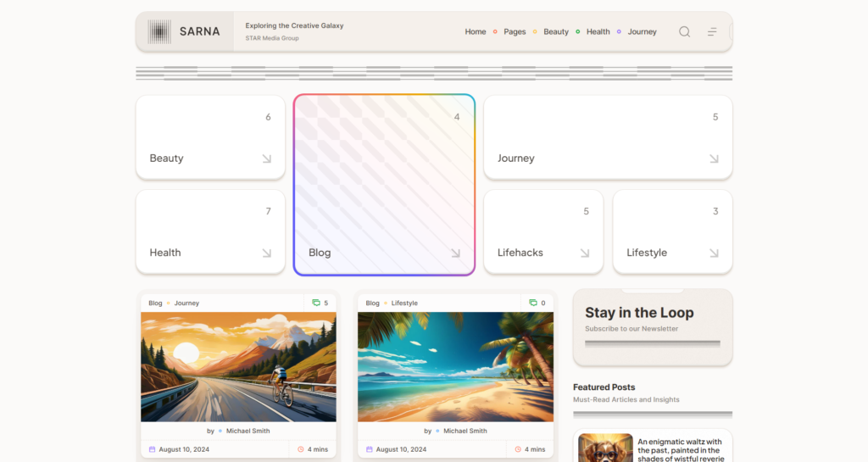Open the Lifehacks category card

(x=543, y=231)
